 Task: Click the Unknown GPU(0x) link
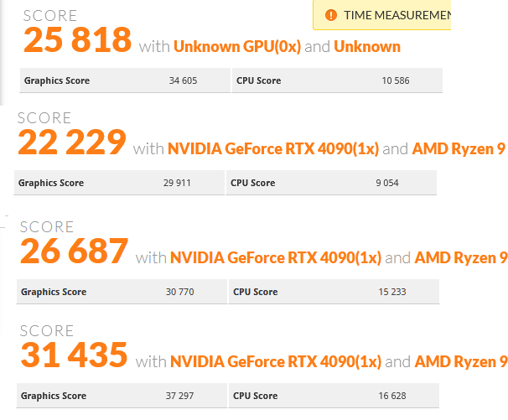[x=237, y=46]
